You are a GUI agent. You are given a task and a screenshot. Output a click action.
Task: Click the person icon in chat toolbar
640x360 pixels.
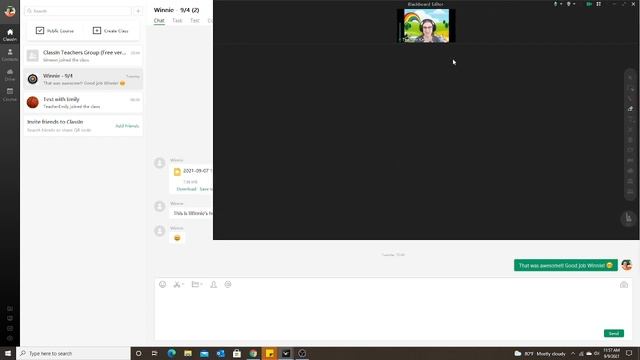pyautogui.click(x=213, y=284)
